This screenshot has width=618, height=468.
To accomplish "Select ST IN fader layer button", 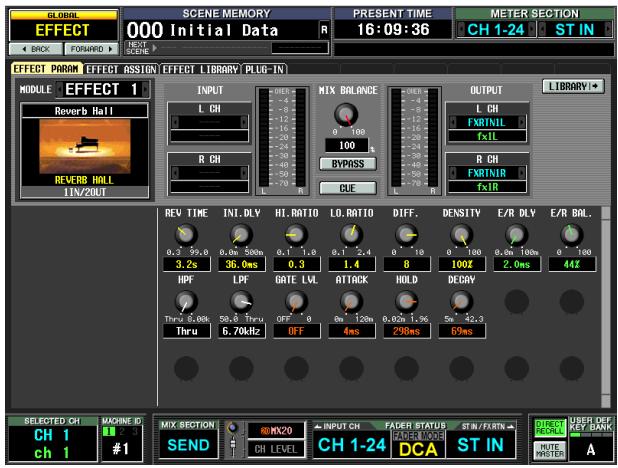I will pos(480,445).
